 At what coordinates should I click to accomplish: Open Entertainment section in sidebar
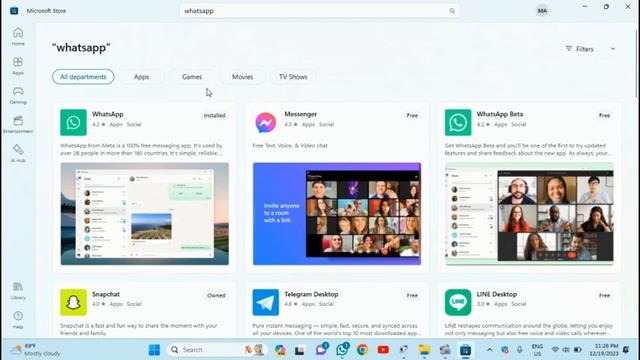[18, 124]
